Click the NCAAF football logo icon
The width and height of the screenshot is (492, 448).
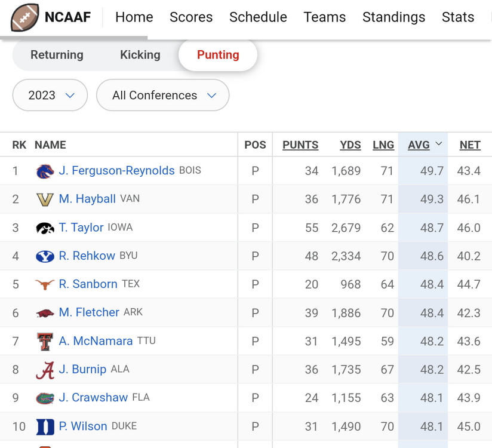pyautogui.click(x=25, y=17)
